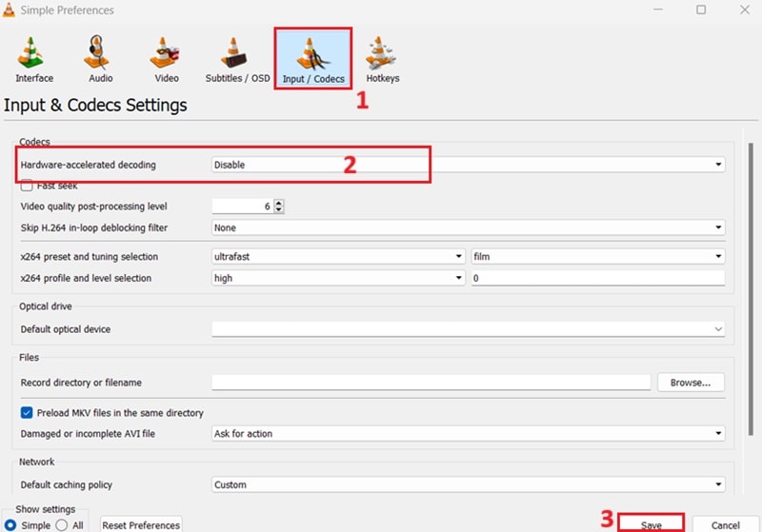This screenshot has height=532, width=762.
Task: Select the Input / Codecs cone icon
Action: (x=313, y=58)
